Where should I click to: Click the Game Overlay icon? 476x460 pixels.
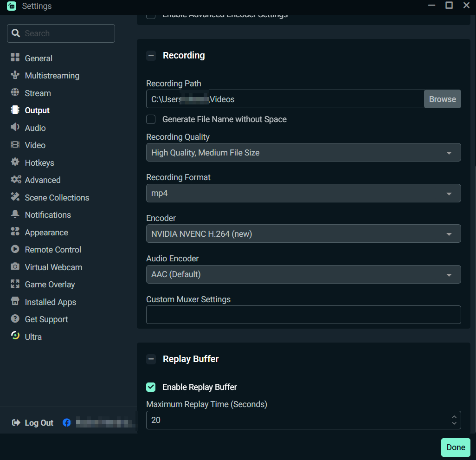(14, 284)
